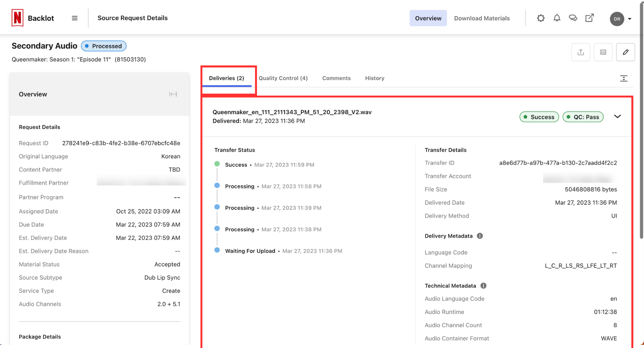Screen dimensions: 644x348
Task: Click the Success status badge
Action: point(539,117)
